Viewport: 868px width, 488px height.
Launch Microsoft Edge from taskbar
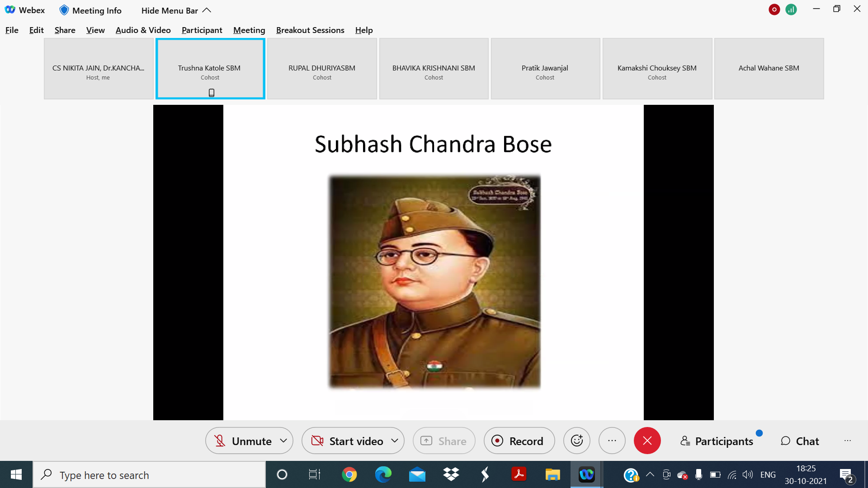click(383, 474)
